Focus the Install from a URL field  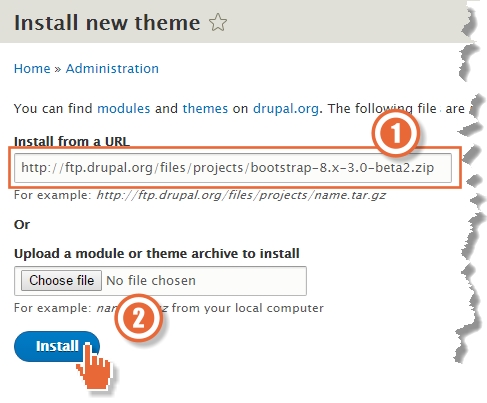click(x=233, y=168)
